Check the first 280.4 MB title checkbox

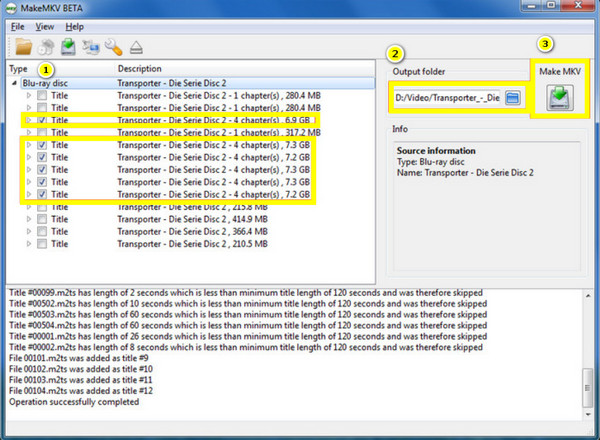pyautogui.click(x=42, y=95)
